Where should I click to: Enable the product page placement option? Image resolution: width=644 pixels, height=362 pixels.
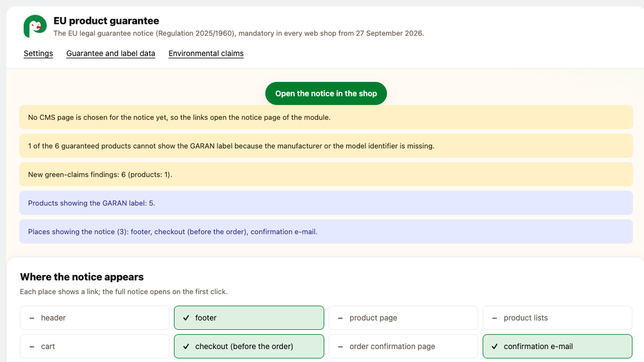[x=403, y=318]
